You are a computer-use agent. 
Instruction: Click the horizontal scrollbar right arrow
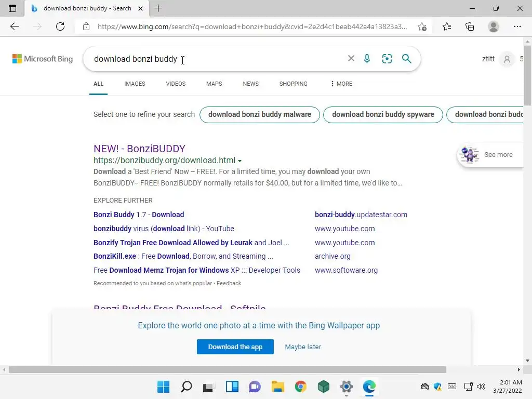pyautogui.click(x=518, y=369)
